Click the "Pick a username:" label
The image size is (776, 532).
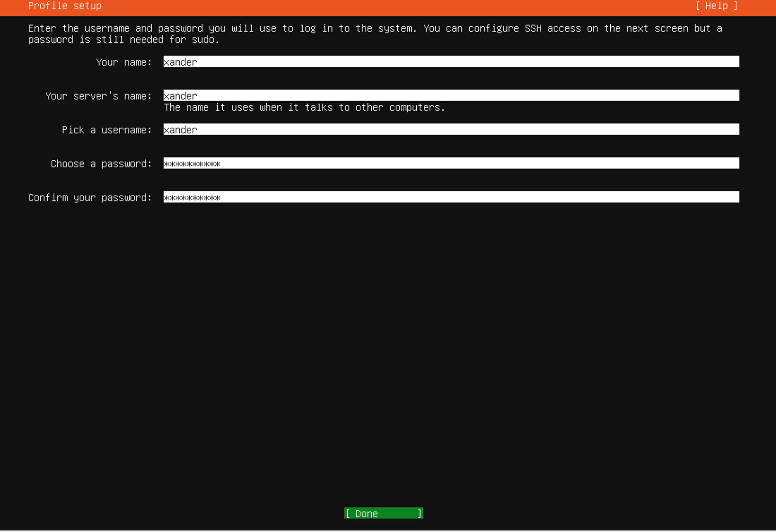pos(107,130)
